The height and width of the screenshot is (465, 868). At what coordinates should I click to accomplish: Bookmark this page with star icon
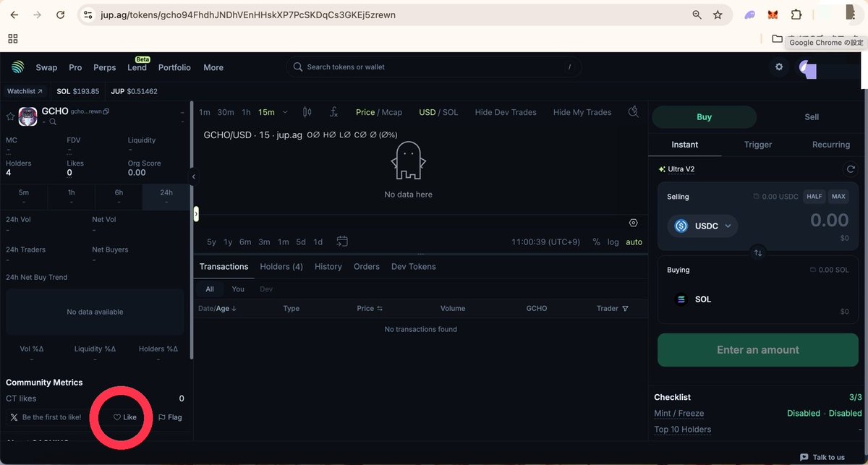pos(718,14)
